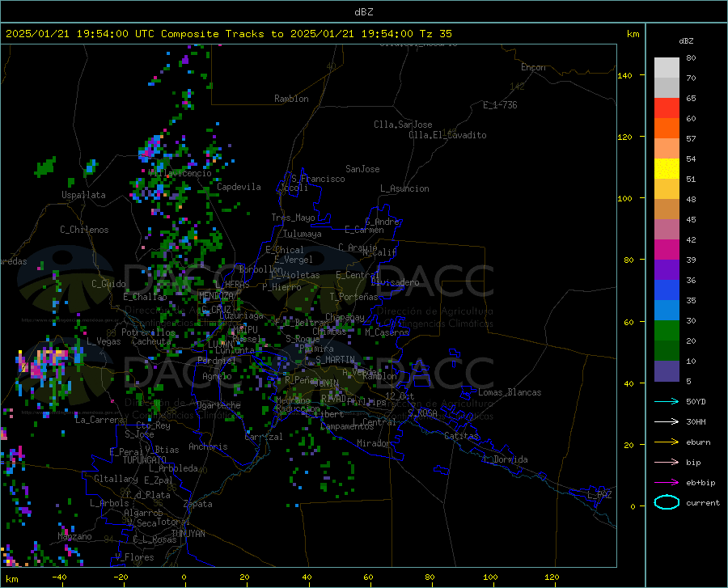Click the '140' tick on vertical km axis
This screenshot has width=728, height=588.
[x=624, y=76]
